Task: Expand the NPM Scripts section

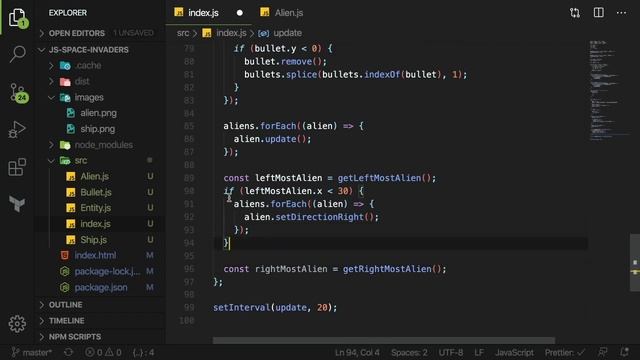Action: (x=100, y=337)
